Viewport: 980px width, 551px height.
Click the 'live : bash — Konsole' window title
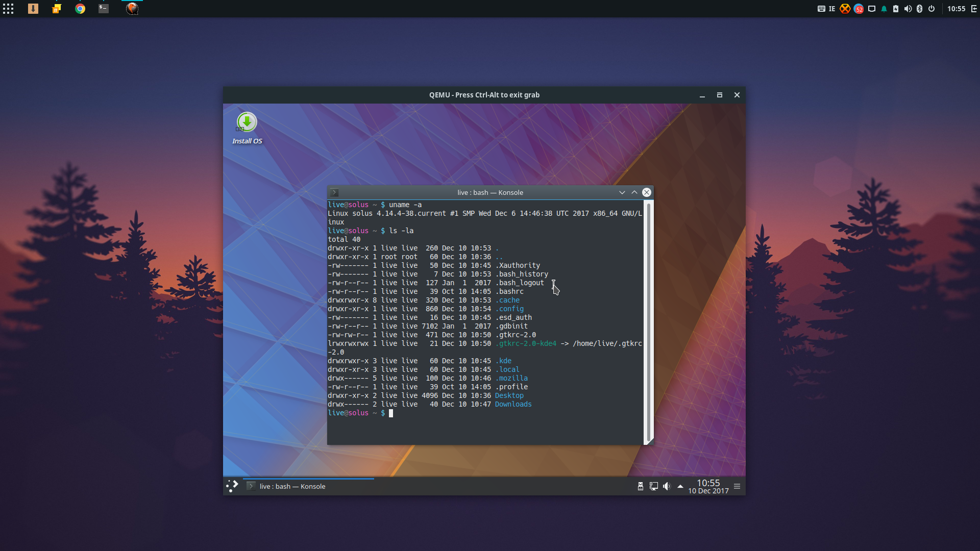point(491,192)
